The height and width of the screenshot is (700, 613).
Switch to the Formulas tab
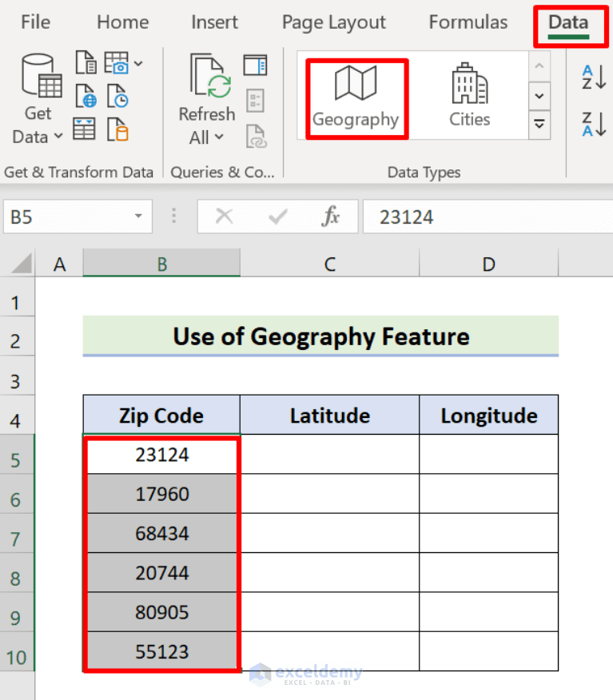468,22
